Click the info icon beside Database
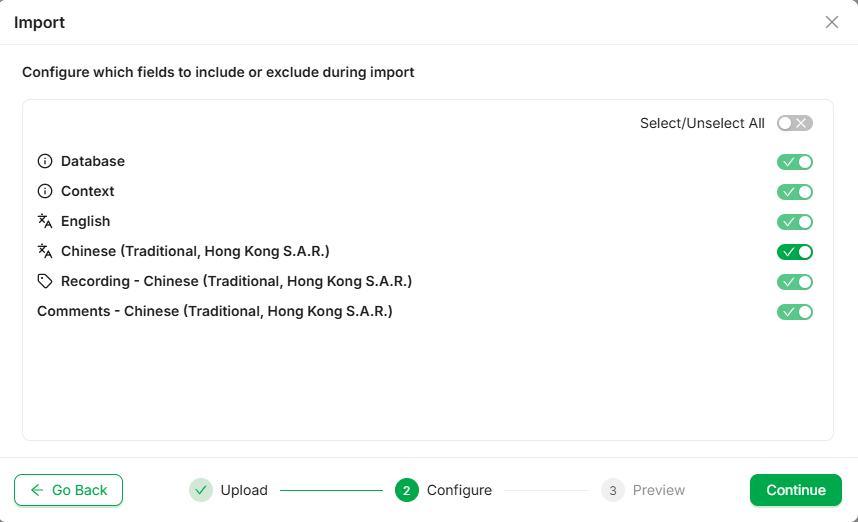The image size is (858, 522). pos(44,161)
